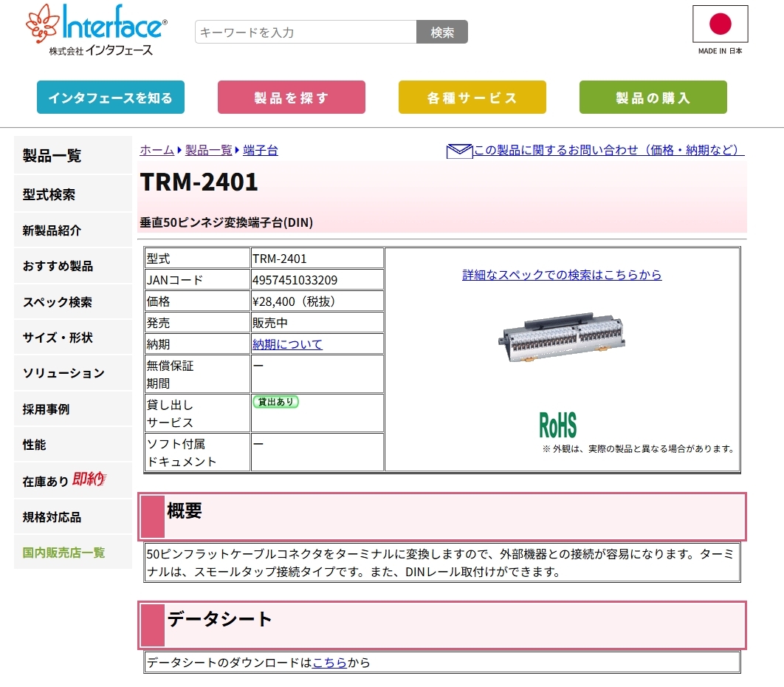The width and height of the screenshot is (784, 687).
Task: Open the 納期について link
Action: tap(287, 344)
